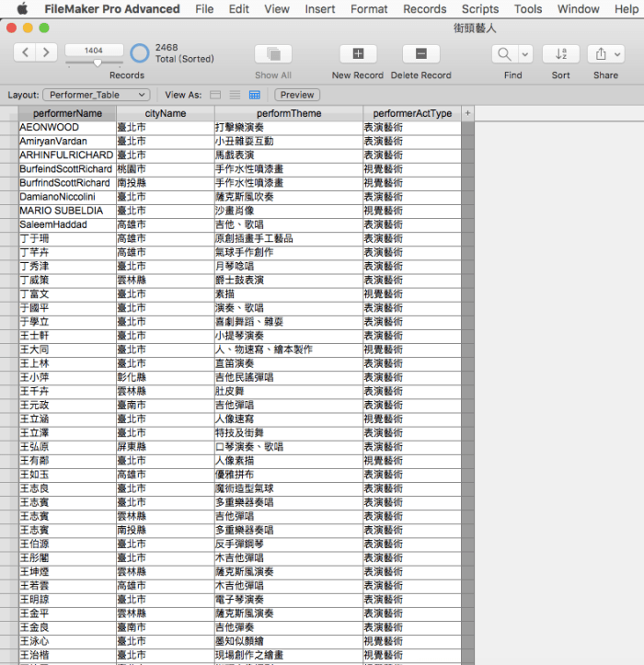Click the found set pie chart icon
The width and height of the screenshot is (644, 665).
pyautogui.click(x=140, y=53)
